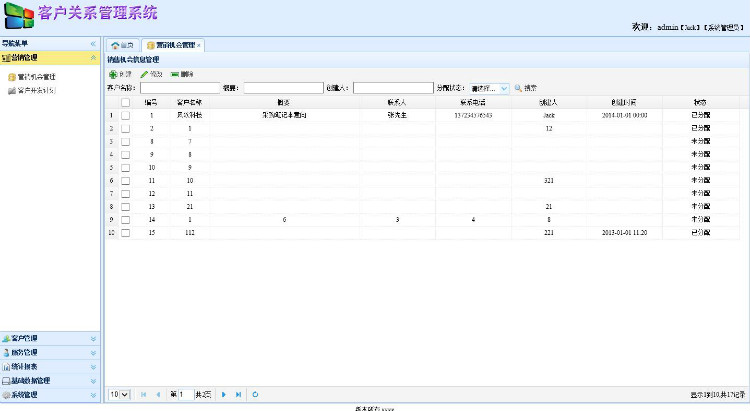Click the green add (创建) toolbar icon

click(x=113, y=75)
